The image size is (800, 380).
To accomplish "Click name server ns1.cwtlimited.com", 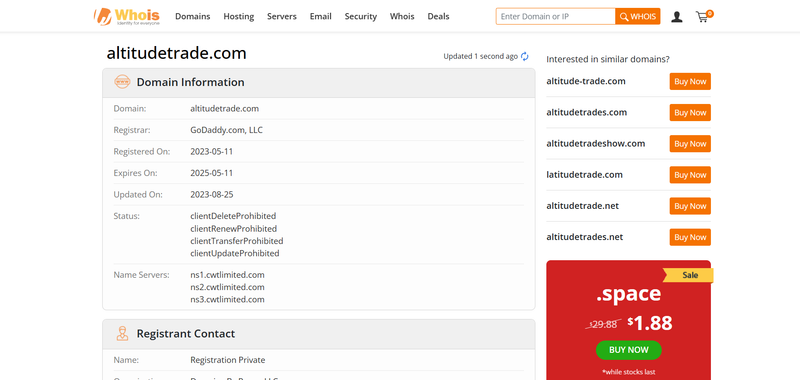I will tap(228, 274).
